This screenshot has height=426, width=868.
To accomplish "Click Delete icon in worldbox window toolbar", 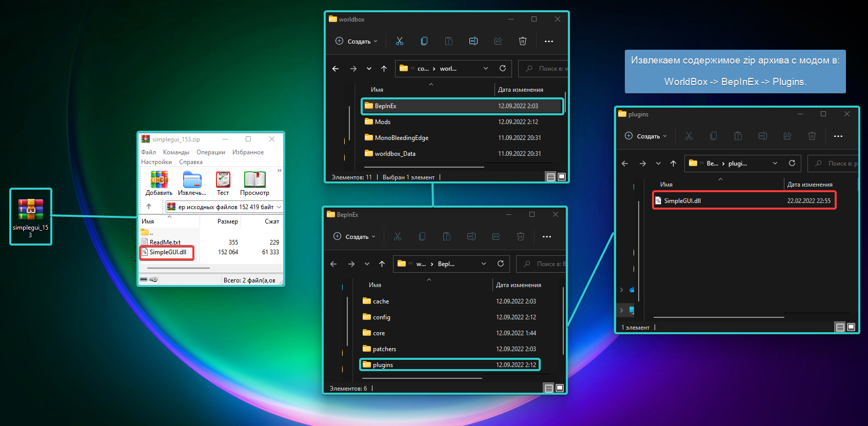I will point(523,41).
